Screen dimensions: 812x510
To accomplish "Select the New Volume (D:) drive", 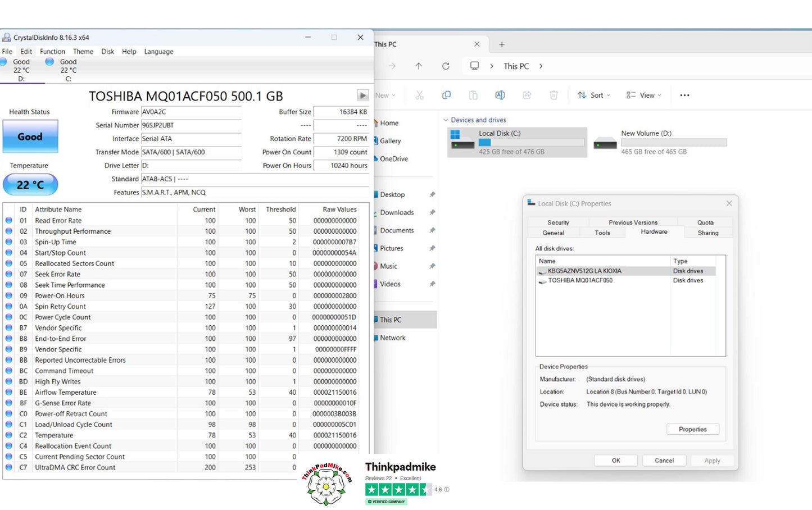I will 660,142.
